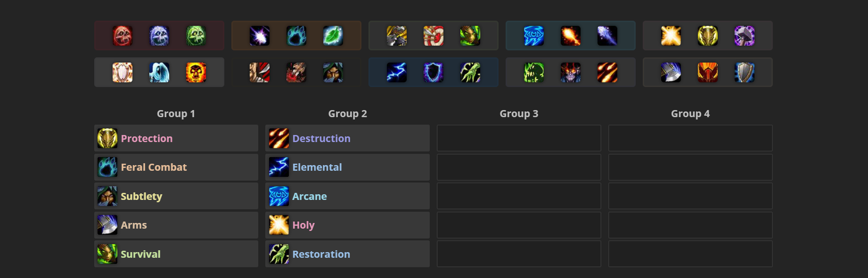
Task: Click the Restoration green leaf icon
Action: tap(333, 35)
